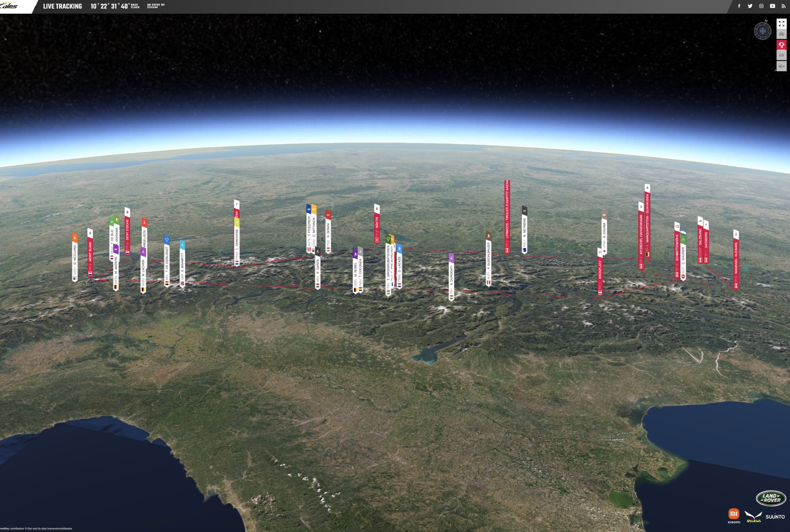
Task: Enter fullscreen map view
Action: click(x=781, y=23)
